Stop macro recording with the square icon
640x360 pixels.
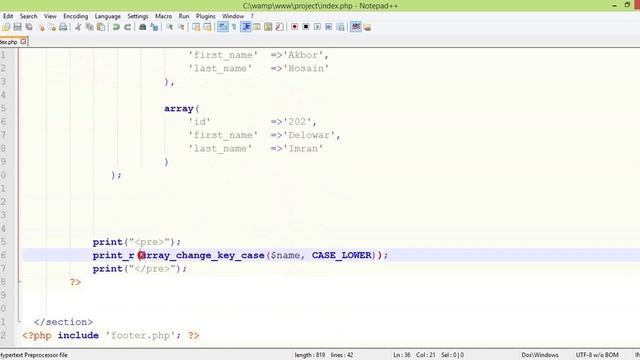pos(306,27)
